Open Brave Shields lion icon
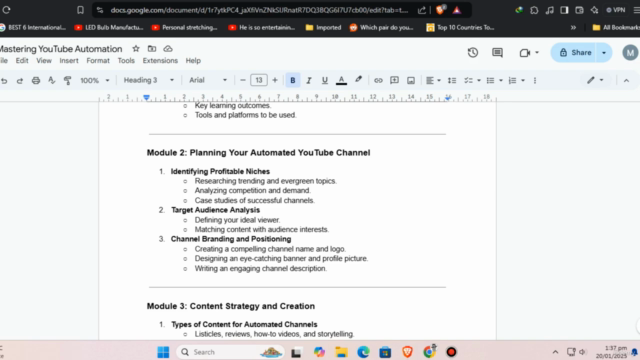 [440, 10]
